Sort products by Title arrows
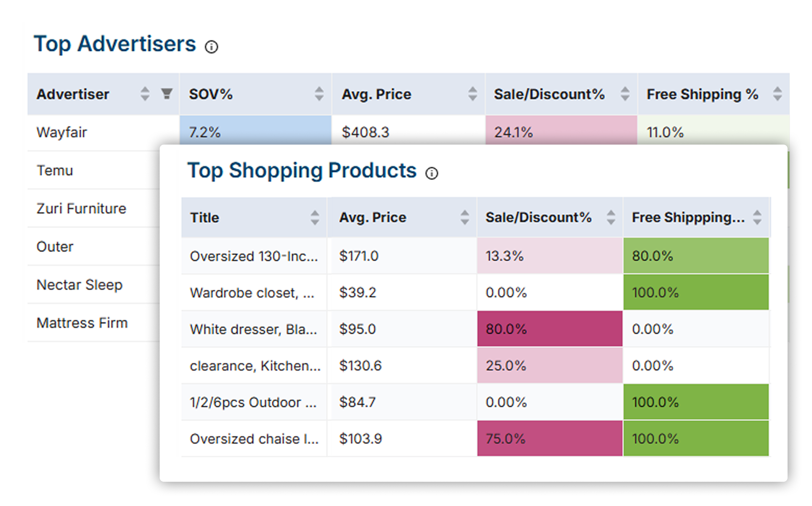This screenshot has width=812, height=506. (314, 218)
